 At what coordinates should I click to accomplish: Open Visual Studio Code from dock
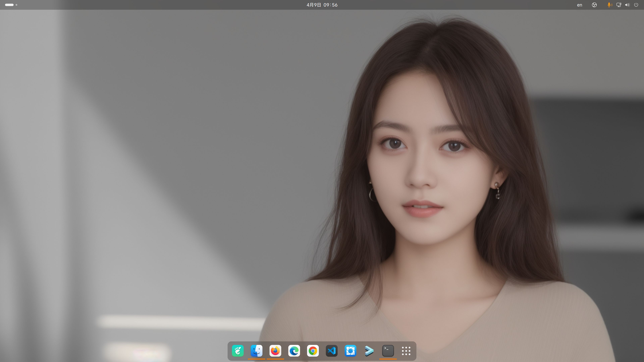(332, 351)
